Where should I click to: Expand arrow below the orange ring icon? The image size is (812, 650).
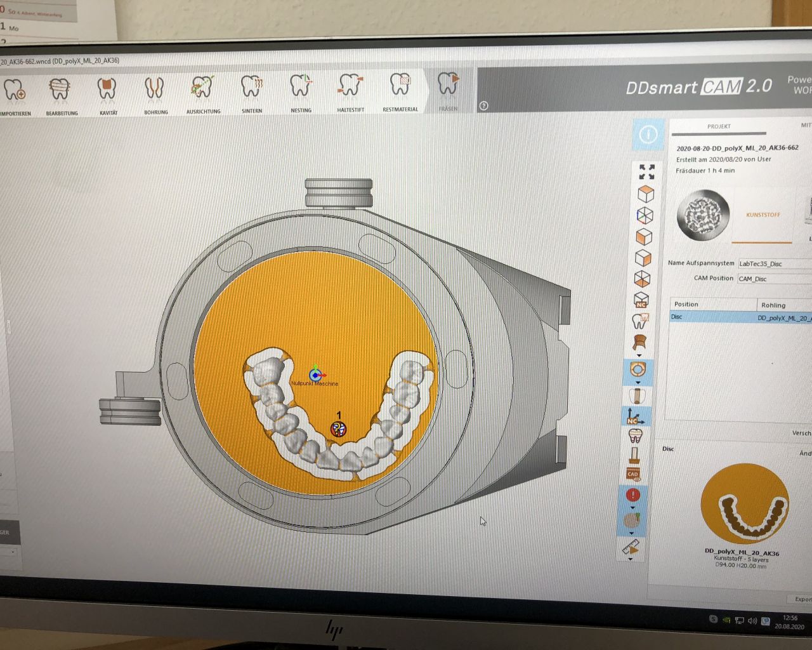638,383
